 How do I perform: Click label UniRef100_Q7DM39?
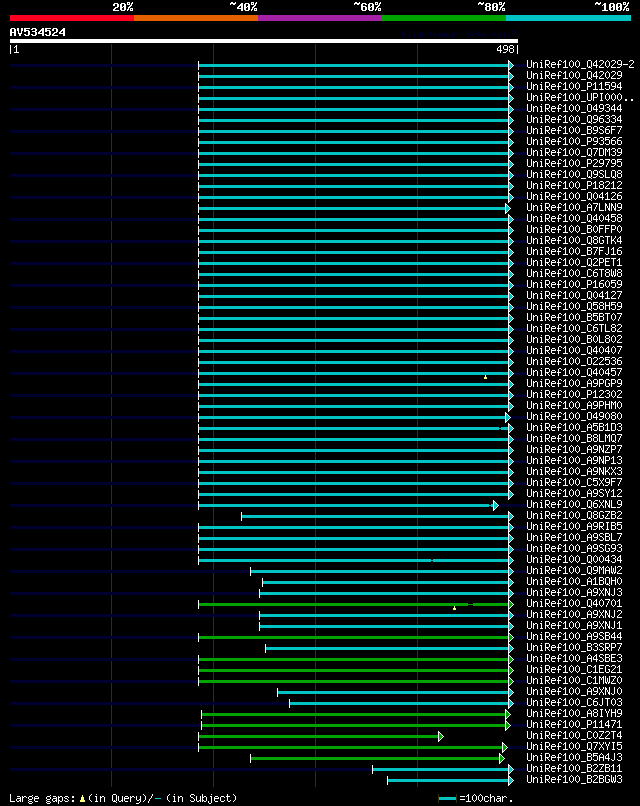[574, 152]
